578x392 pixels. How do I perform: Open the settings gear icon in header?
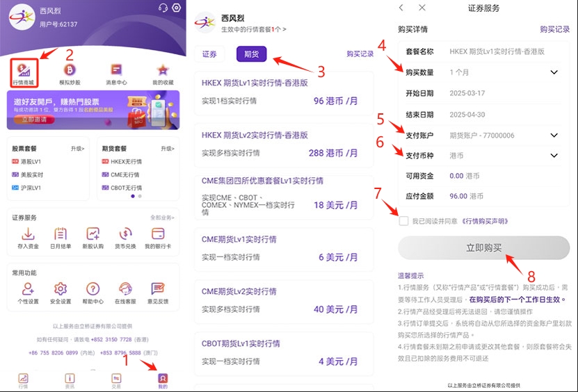pos(177,8)
